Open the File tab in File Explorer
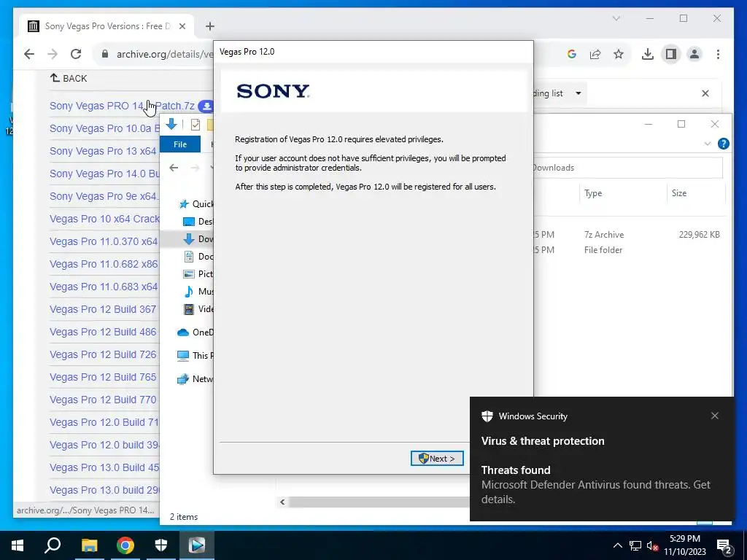 (x=180, y=144)
